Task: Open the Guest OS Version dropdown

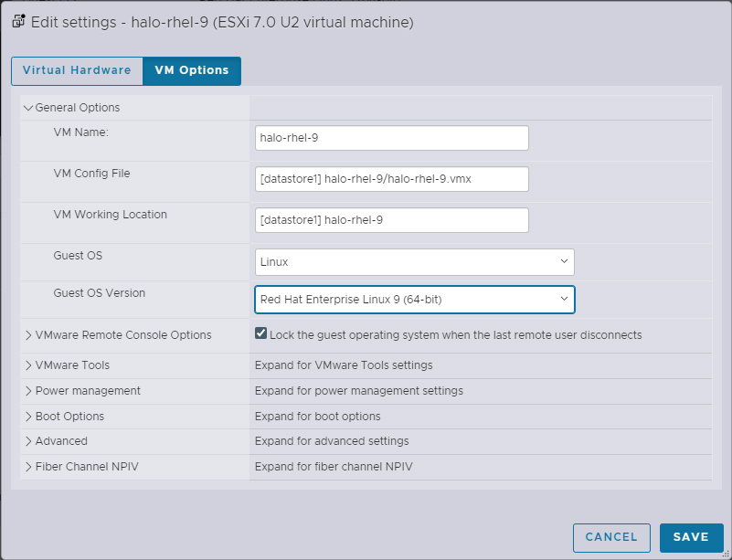Action: pyautogui.click(x=414, y=300)
